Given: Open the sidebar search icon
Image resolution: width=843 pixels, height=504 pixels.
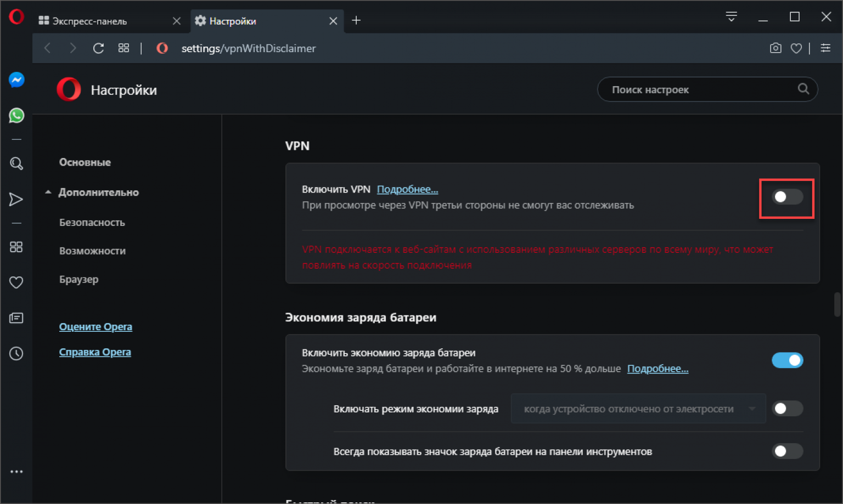Looking at the screenshot, I should click(x=16, y=163).
